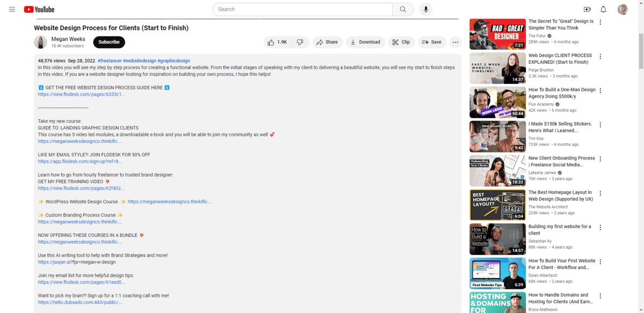The width and height of the screenshot is (644, 313).
Task: Open Megan Weeks channel avatar
Action: [41, 42]
